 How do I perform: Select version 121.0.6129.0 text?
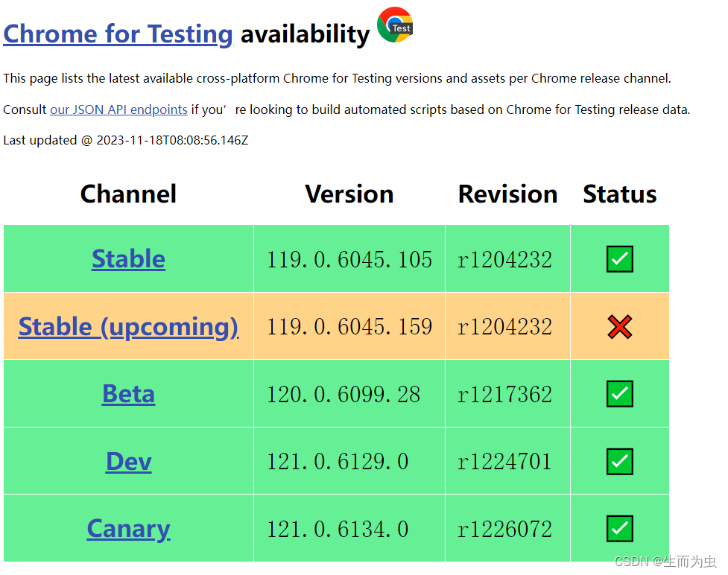click(x=338, y=462)
